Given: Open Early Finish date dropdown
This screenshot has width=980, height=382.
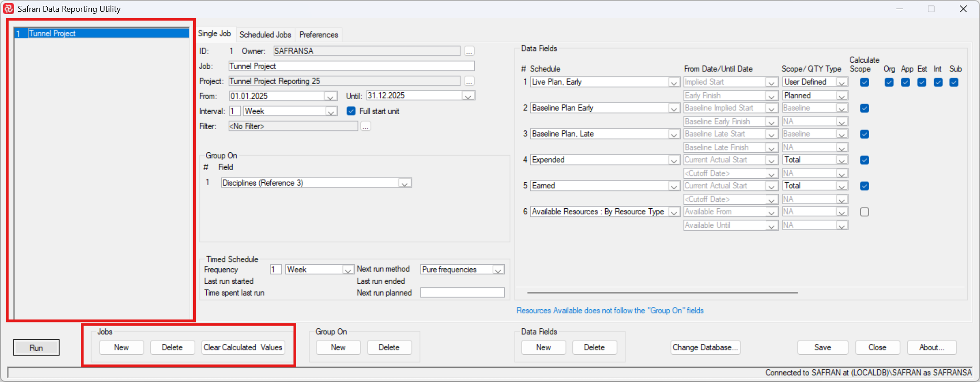Looking at the screenshot, I should pyautogui.click(x=771, y=96).
